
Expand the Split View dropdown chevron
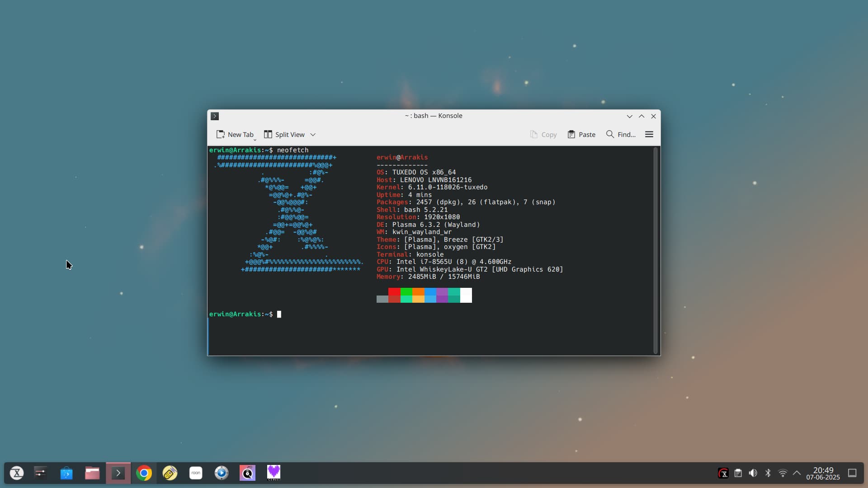click(313, 135)
